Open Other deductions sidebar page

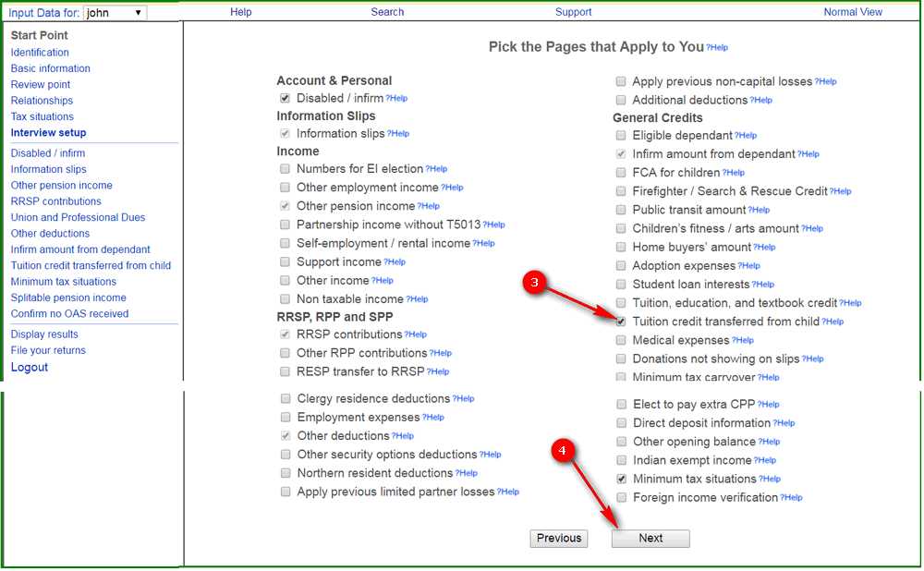point(50,234)
